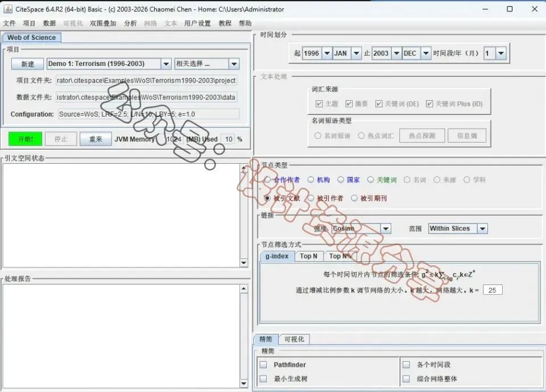Open the 文件 menu
The image size is (546, 392).
pos(10,23)
